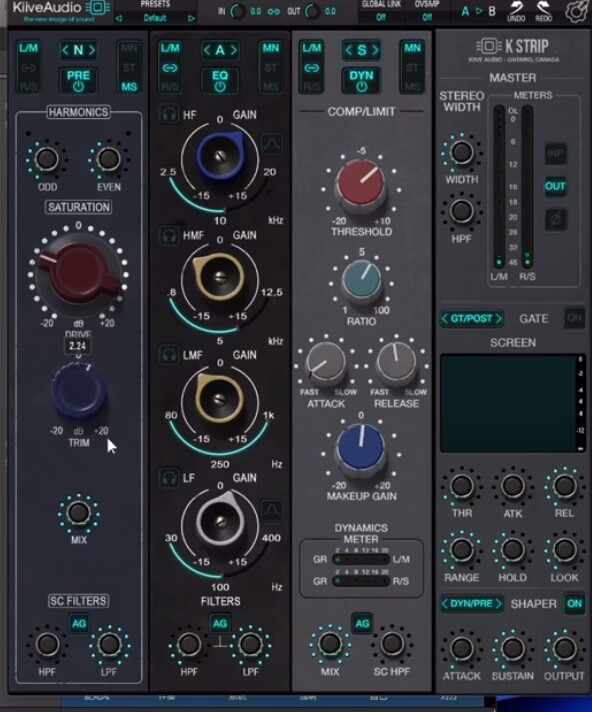This screenshot has width=592, height=712.
Task: Switch PRE module to MS mode
Action: click(129, 87)
